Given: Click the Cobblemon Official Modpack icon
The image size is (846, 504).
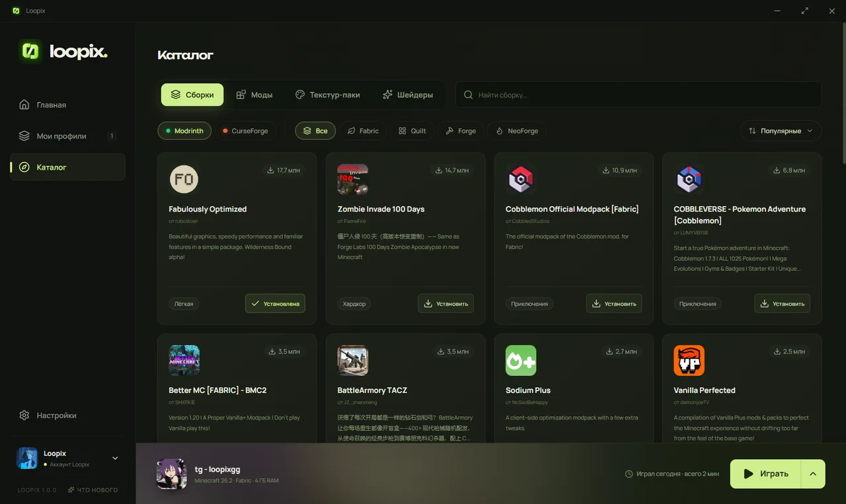Looking at the screenshot, I should (x=521, y=179).
